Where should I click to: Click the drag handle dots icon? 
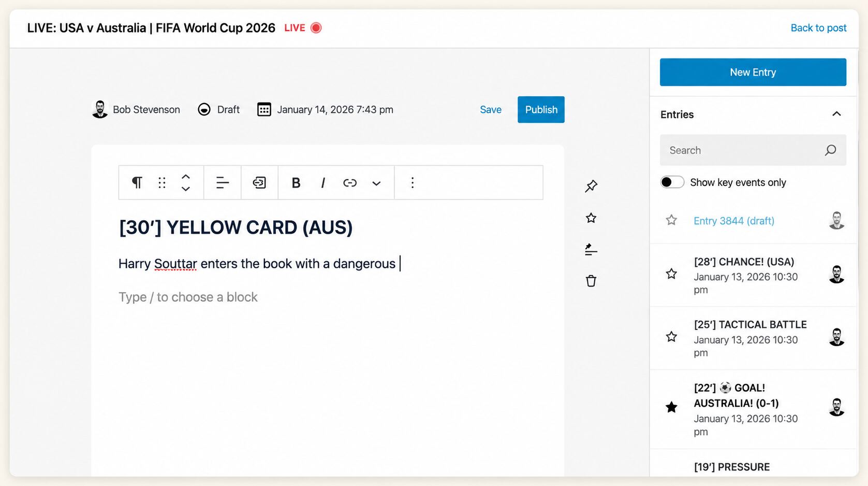pos(162,182)
